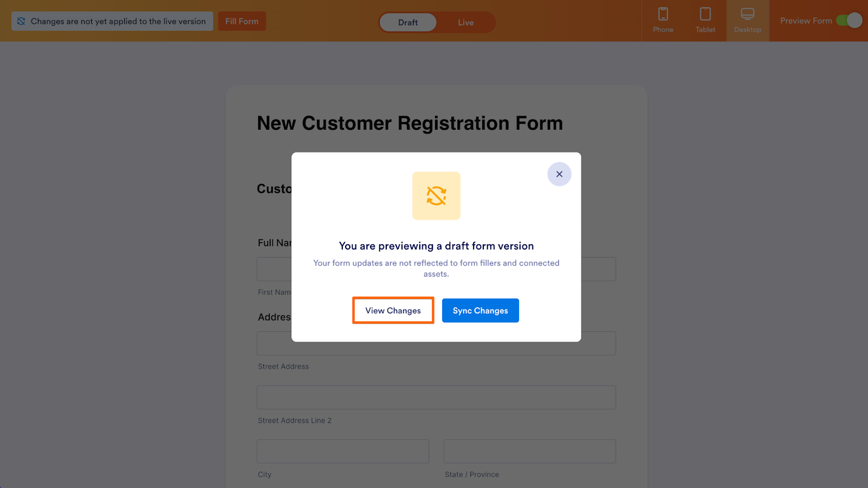The width and height of the screenshot is (868, 488).
Task: Close the draft version preview dialog
Action: click(x=559, y=174)
